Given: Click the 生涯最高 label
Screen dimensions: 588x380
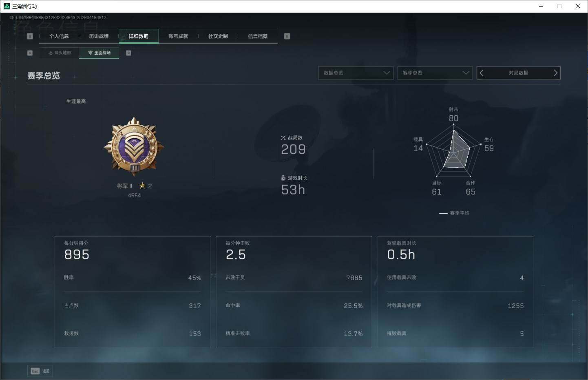Looking at the screenshot, I should pos(76,102).
